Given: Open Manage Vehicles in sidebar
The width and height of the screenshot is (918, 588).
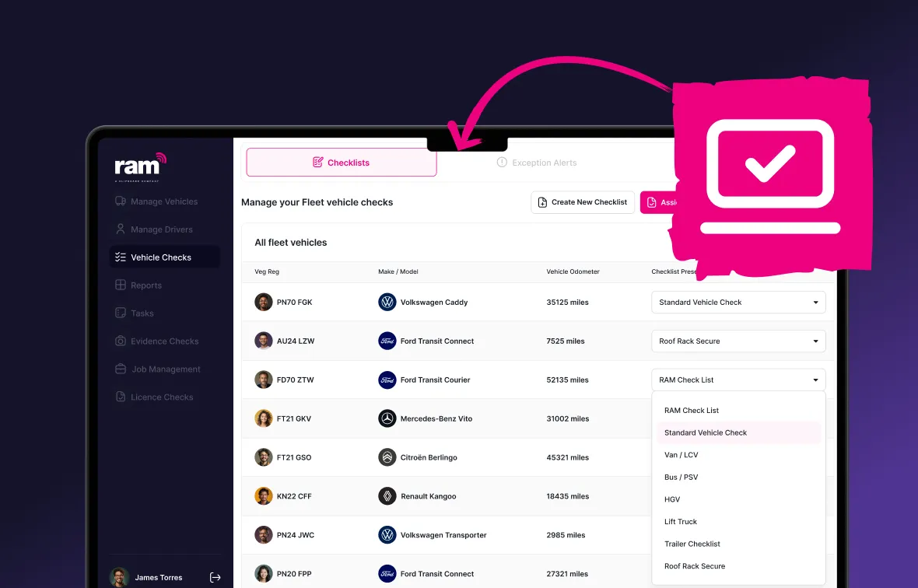Looking at the screenshot, I should 157,201.
